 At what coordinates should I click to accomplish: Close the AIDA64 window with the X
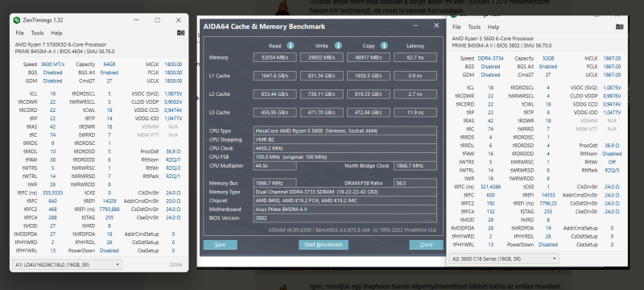pos(436,26)
